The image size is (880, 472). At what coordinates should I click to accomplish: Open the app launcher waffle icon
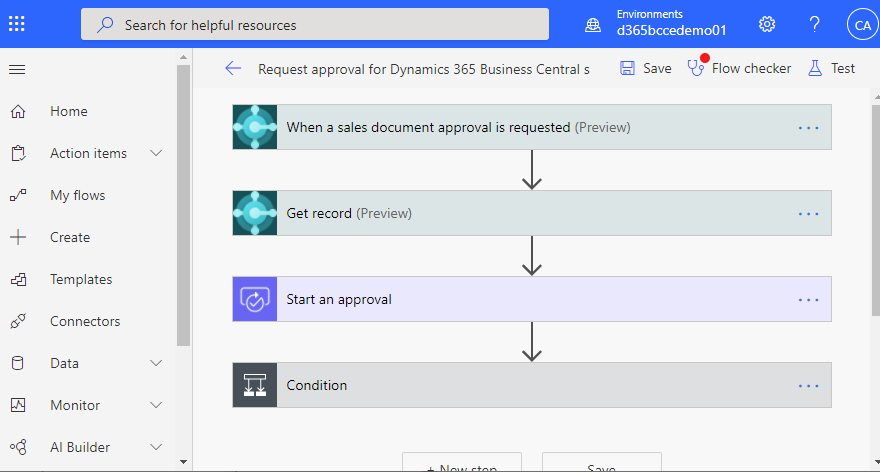[x=17, y=24]
